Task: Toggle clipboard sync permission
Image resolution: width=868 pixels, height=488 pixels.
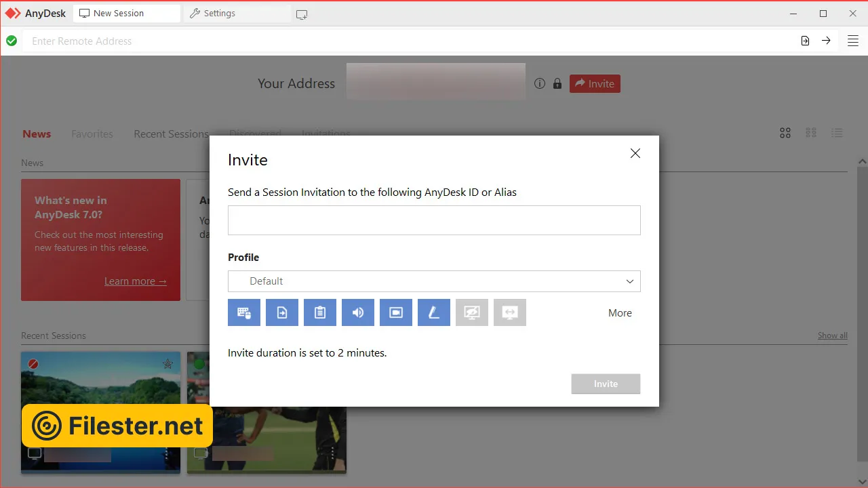Action: 320,312
